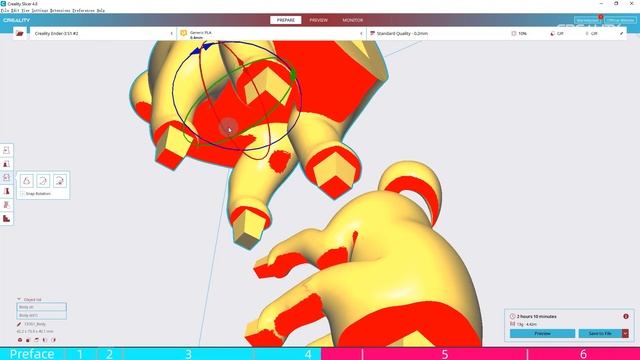The image size is (640, 360).
Task: Click the CREALITY logo in header
Action: (16, 20)
